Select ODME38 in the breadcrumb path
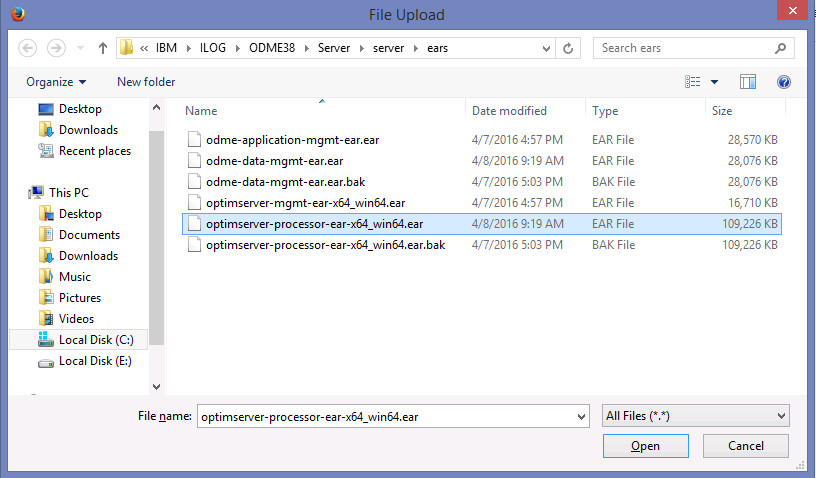Screen dimensions: 816x478 272,48
